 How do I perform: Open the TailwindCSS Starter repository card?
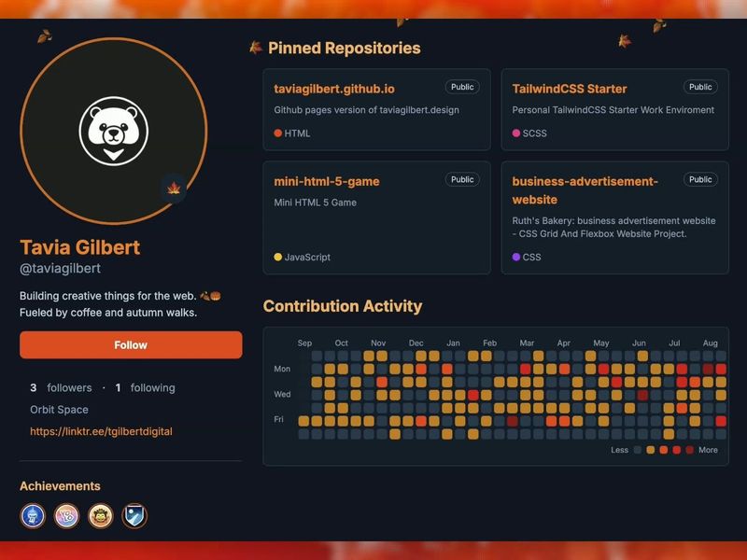click(613, 109)
